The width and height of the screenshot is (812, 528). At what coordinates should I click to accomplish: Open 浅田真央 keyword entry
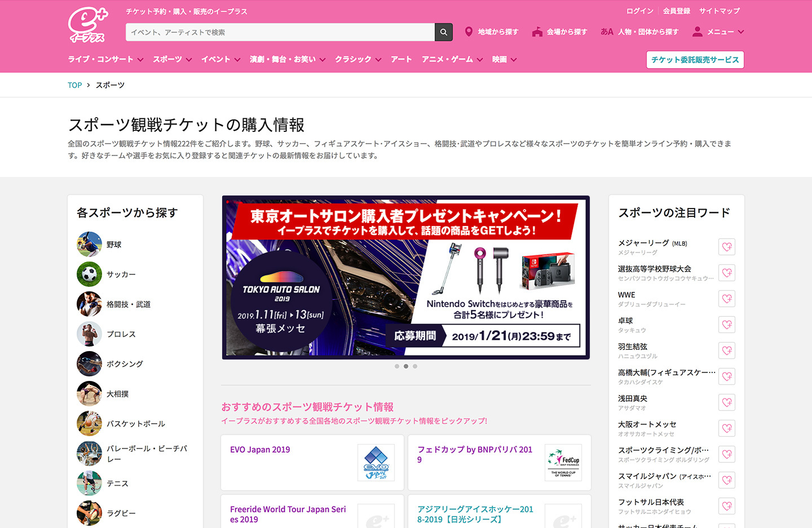tap(633, 402)
